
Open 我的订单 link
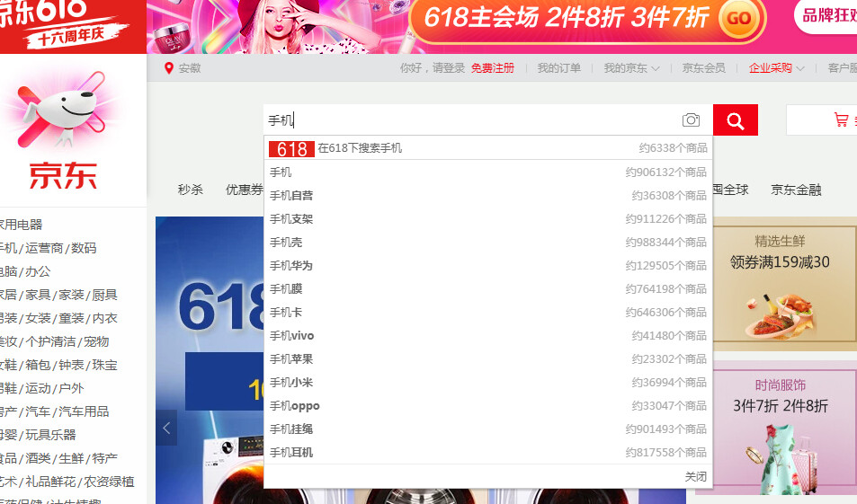558,68
